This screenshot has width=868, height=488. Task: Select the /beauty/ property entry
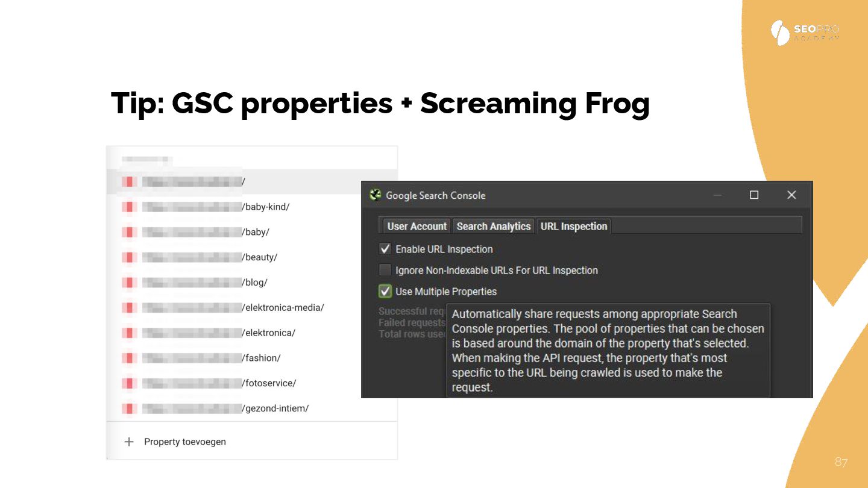[259, 257]
